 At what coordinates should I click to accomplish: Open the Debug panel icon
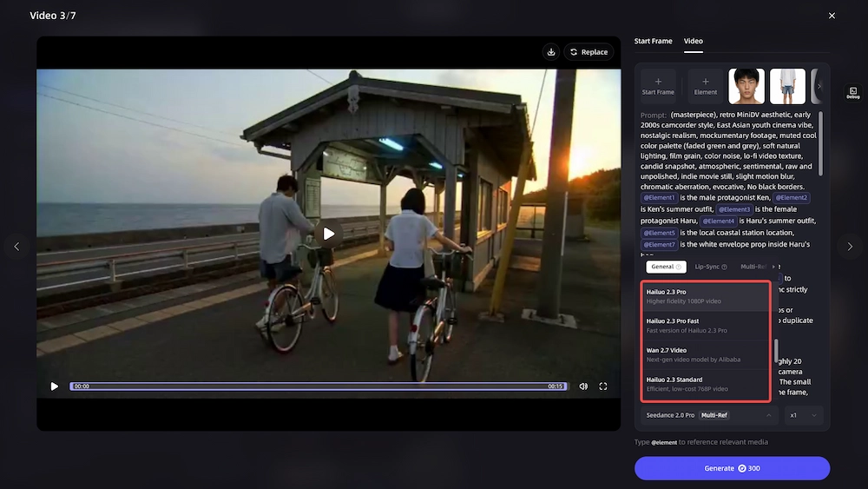[853, 92]
